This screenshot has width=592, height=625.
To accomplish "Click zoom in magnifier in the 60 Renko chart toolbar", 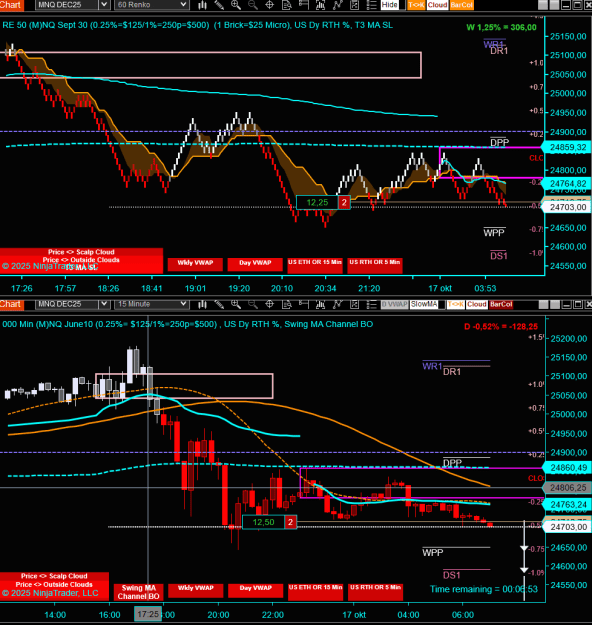I will click(x=236, y=5).
